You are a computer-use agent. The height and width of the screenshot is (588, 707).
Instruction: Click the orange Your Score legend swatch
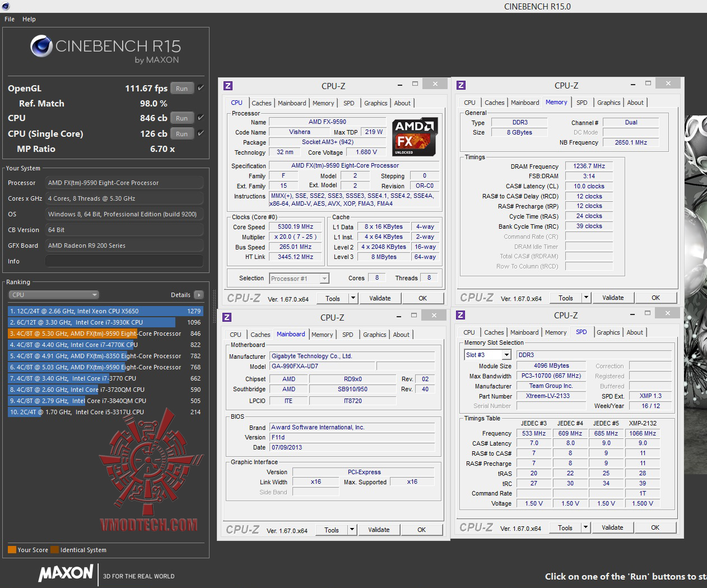(x=12, y=550)
